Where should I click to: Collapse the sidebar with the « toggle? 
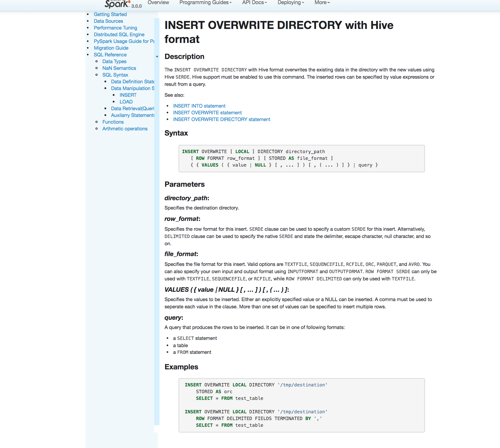coord(157,56)
